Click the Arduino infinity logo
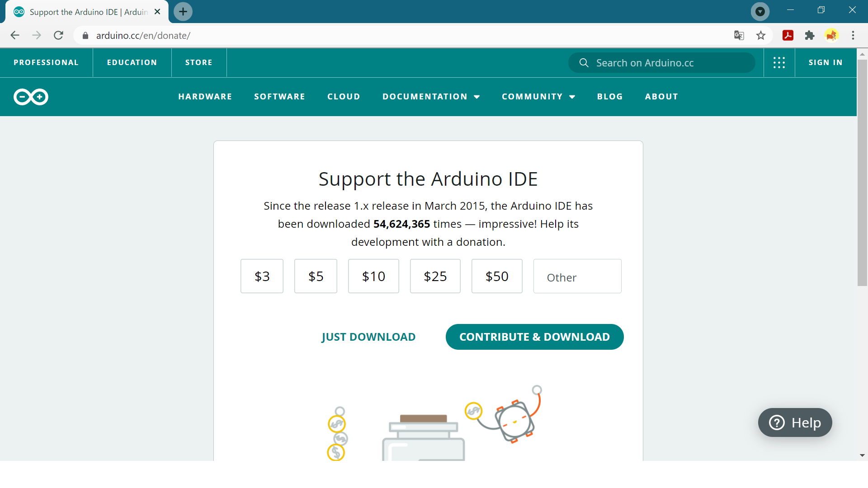Image resolution: width=868 pixels, height=488 pixels. coord(31,97)
